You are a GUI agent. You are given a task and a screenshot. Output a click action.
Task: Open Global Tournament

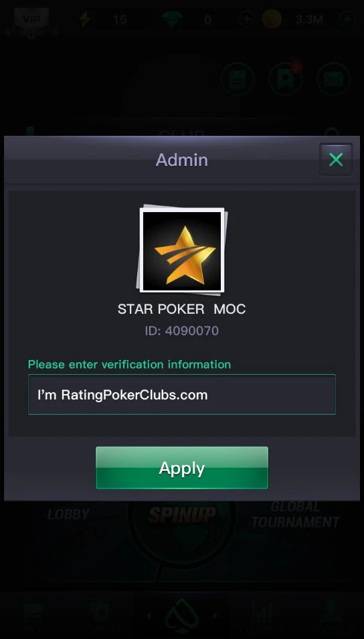click(x=295, y=515)
